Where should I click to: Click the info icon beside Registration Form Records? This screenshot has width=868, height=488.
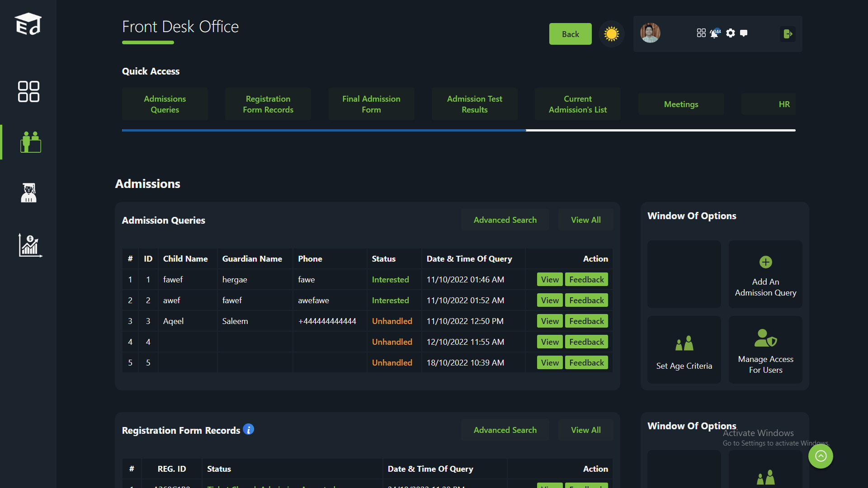click(248, 429)
